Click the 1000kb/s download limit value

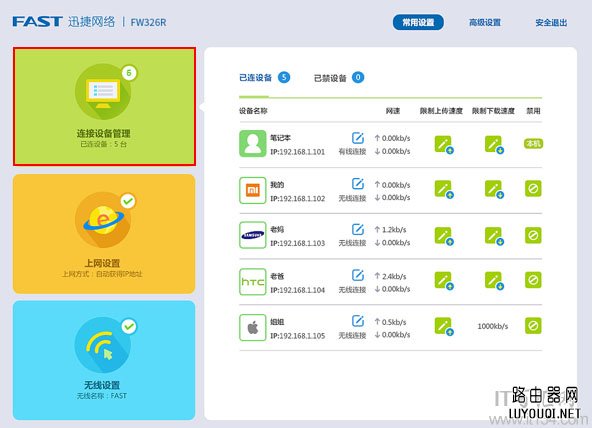coord(493,326)
